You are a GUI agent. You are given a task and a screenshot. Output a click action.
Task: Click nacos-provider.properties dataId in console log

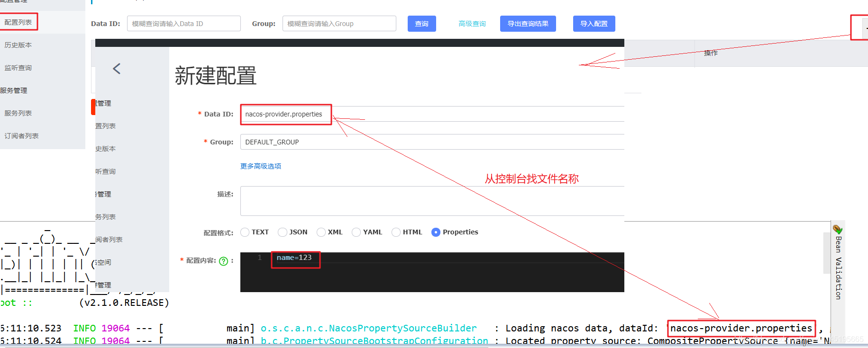click(741, 328)
